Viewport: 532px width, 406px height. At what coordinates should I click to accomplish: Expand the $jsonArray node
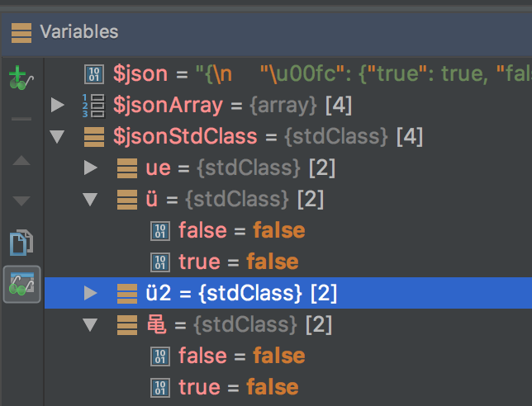coord(57,106)
